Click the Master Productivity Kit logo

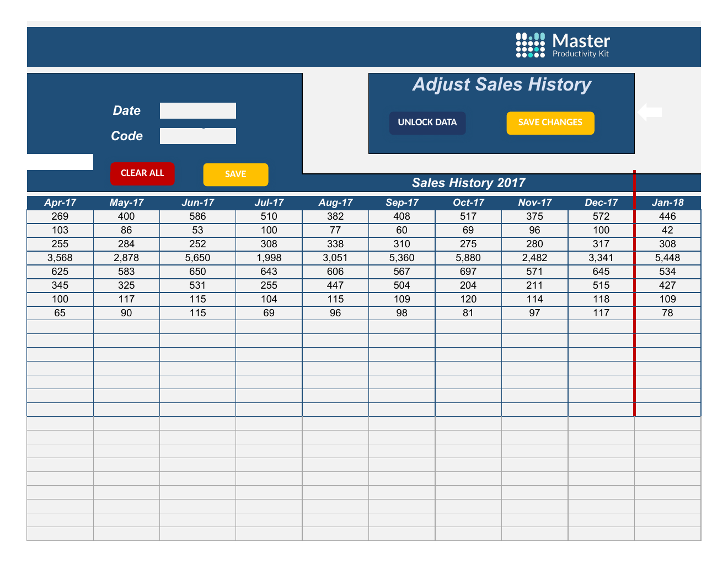(x=563, y=45)
